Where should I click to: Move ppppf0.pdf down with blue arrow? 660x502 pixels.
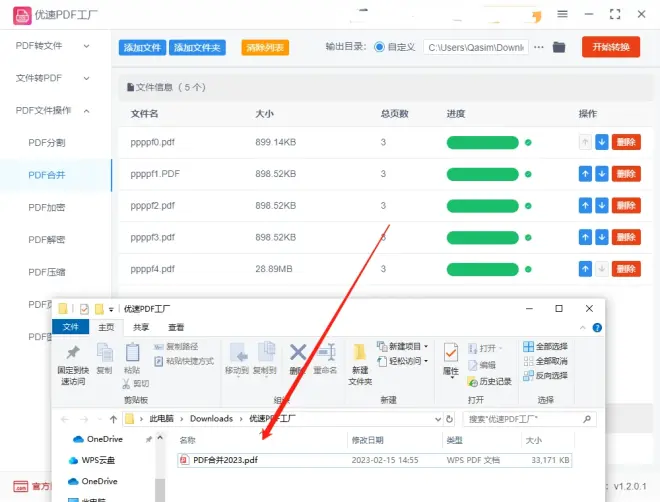[601, 142]
